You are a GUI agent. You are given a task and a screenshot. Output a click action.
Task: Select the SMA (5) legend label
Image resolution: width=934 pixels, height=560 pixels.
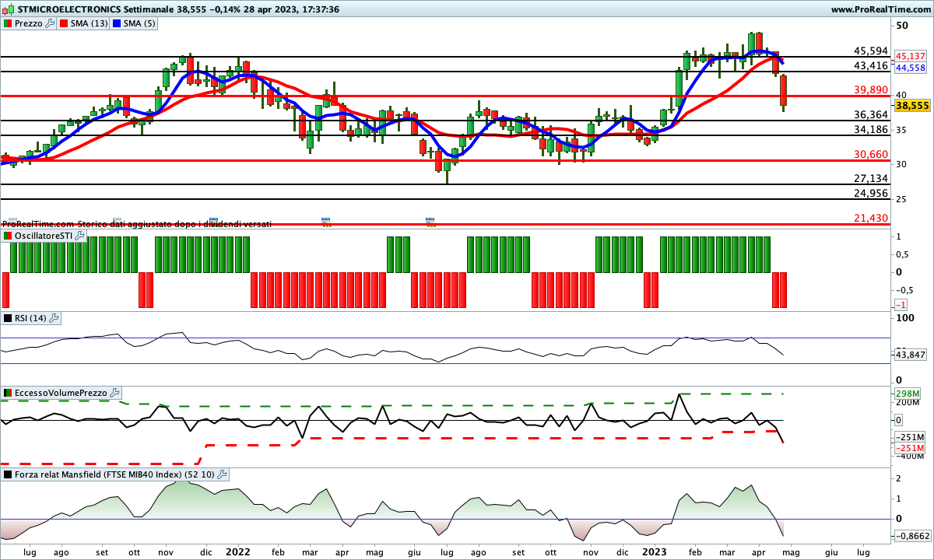click(x=140, y=23)
